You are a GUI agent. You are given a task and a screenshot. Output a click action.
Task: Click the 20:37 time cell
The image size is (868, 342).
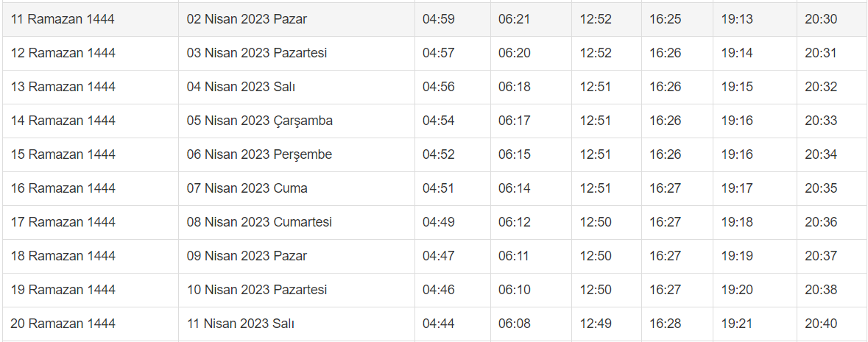[x=821, y=256]
